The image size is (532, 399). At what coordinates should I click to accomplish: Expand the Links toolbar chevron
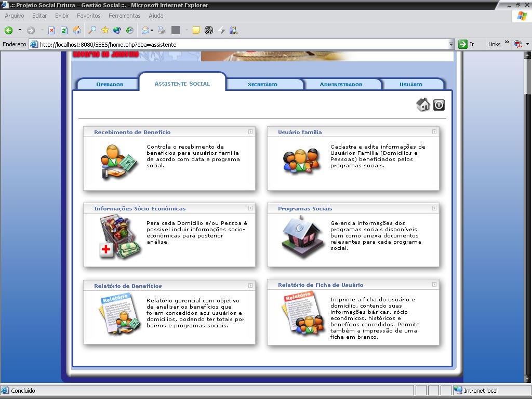pos(507,43)
